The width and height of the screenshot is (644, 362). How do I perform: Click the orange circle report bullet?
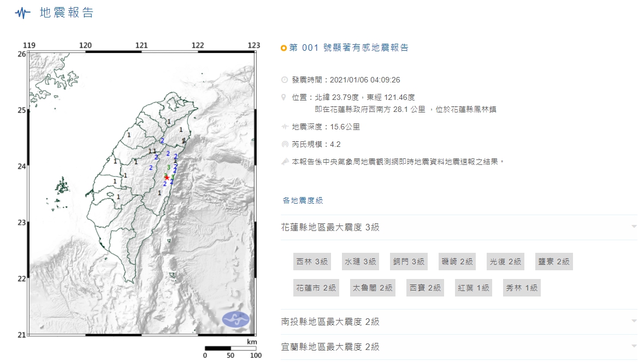pyautogui.click(x=283, y=48)
